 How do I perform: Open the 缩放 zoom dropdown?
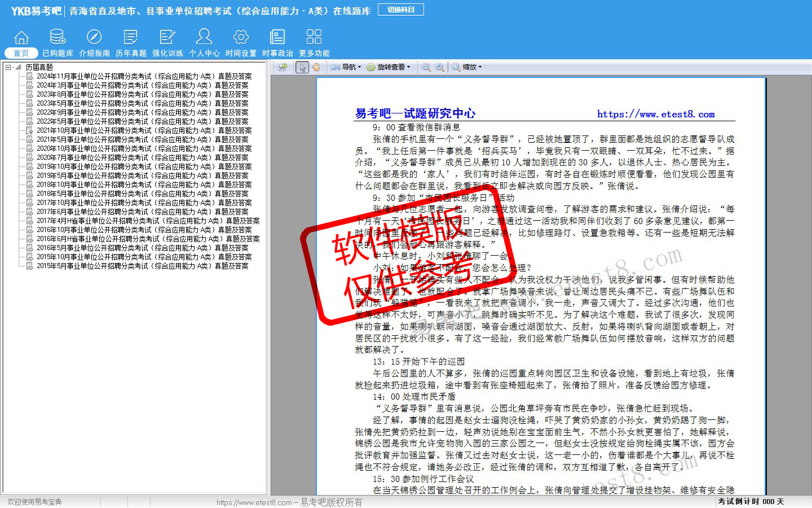[467, 67]
